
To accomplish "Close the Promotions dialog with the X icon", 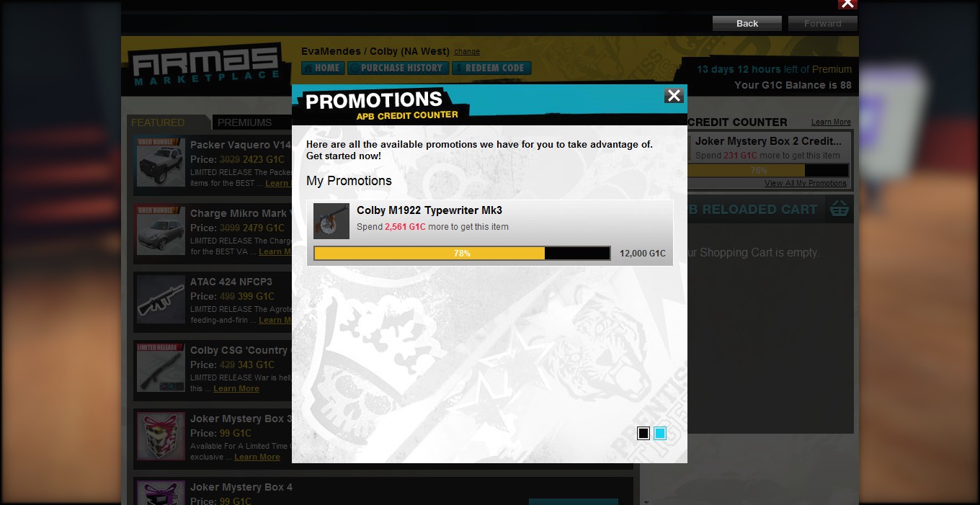I will coord(674,96).
